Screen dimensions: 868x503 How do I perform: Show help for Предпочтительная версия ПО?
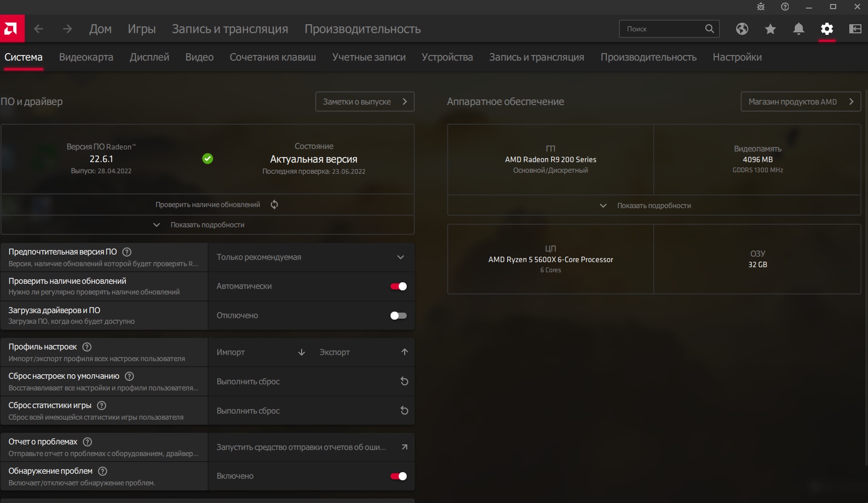click(x=127, y=252)
